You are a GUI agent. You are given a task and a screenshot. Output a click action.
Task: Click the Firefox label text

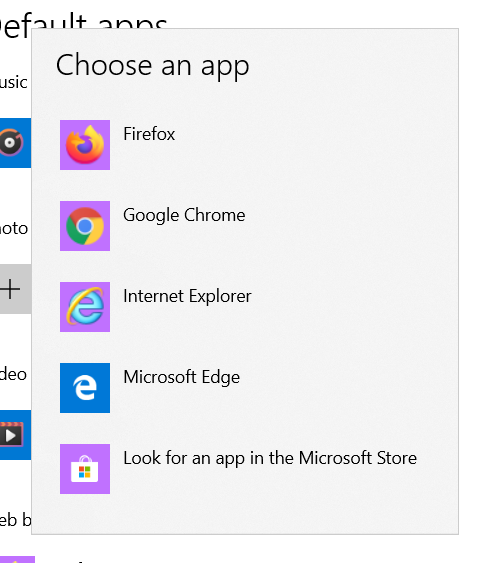pos(149,134)
